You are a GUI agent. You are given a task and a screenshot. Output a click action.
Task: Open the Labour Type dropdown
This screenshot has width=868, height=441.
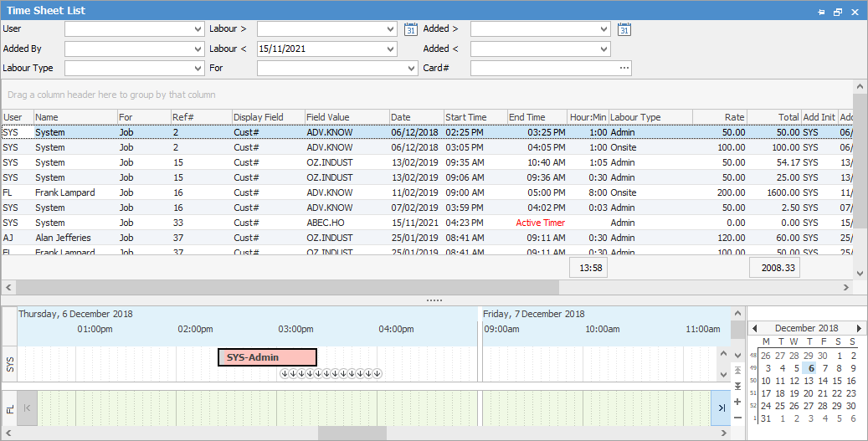tap(198, 69)
